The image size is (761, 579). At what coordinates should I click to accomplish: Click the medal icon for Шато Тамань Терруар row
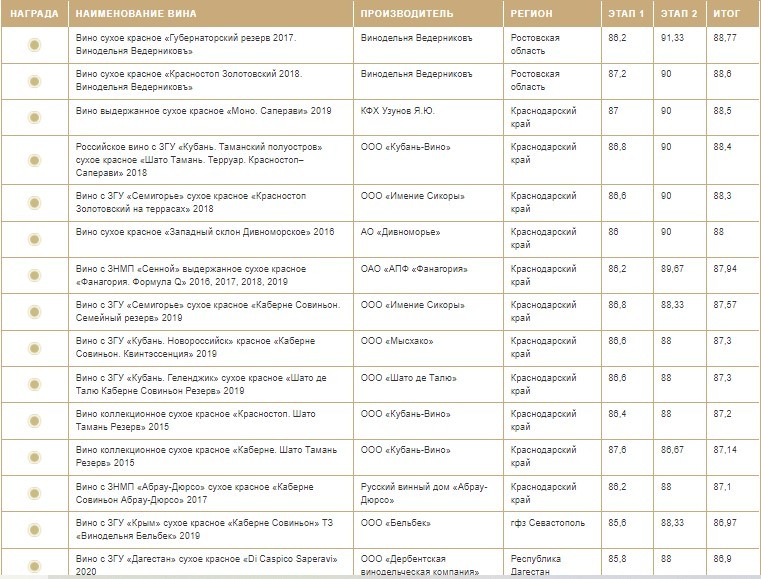(x=34, y=160)
